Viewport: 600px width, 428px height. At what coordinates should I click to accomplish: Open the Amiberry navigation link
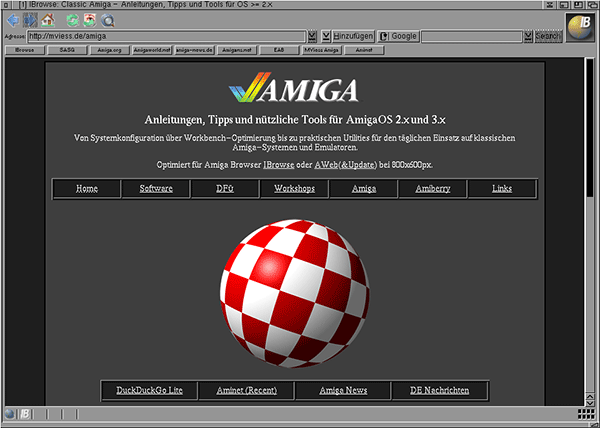(x=433, y=189)
